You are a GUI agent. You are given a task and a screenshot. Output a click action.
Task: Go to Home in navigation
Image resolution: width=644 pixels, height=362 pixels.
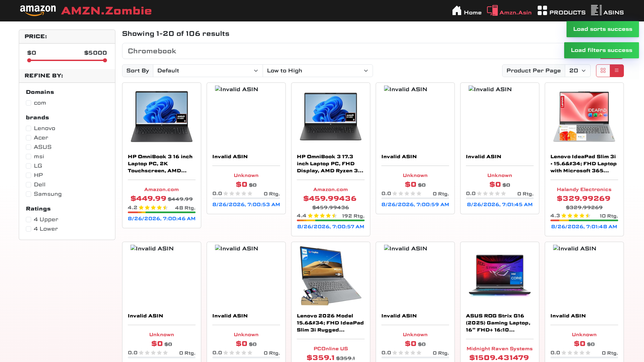[473, 12]
